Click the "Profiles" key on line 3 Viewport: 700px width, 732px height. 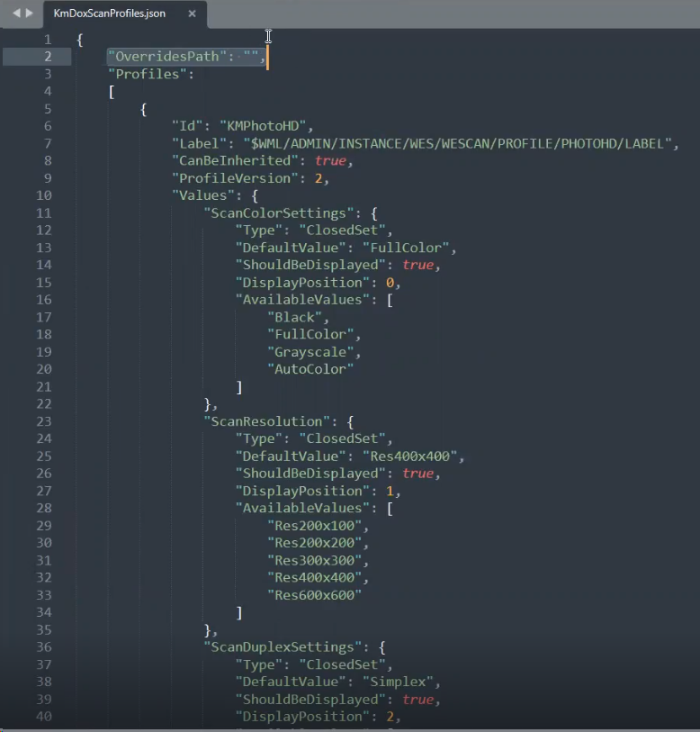[147, 74]
